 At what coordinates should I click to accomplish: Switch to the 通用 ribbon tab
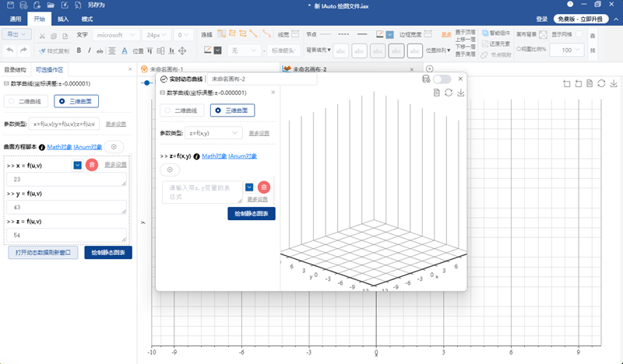pyautogui.click(x=15, y=19)
